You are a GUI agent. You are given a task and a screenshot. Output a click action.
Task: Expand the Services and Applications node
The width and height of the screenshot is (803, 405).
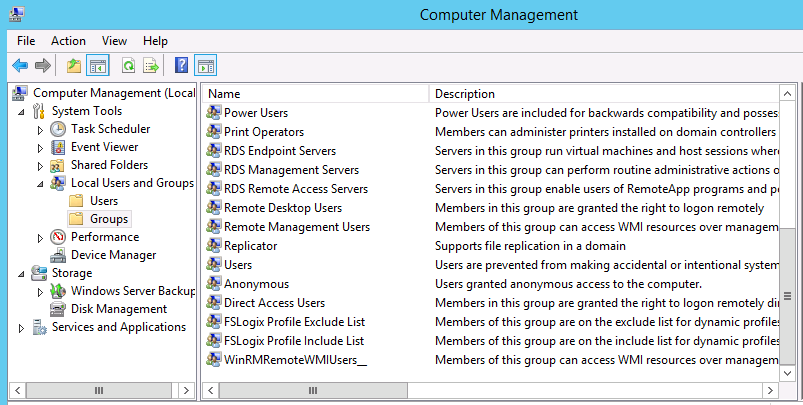pyautogui.click(x=21, y=328)
